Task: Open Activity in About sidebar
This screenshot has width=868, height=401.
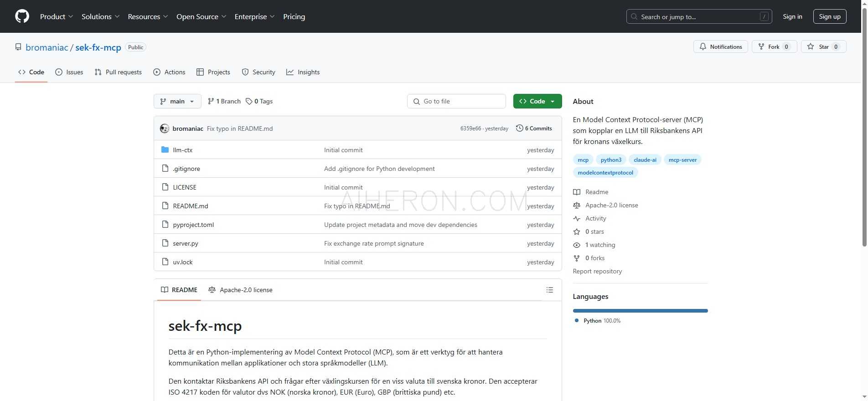Action: coord(590,218)
